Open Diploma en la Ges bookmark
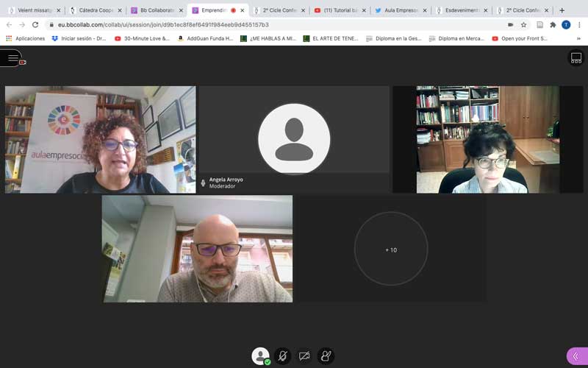 [394, 39]
